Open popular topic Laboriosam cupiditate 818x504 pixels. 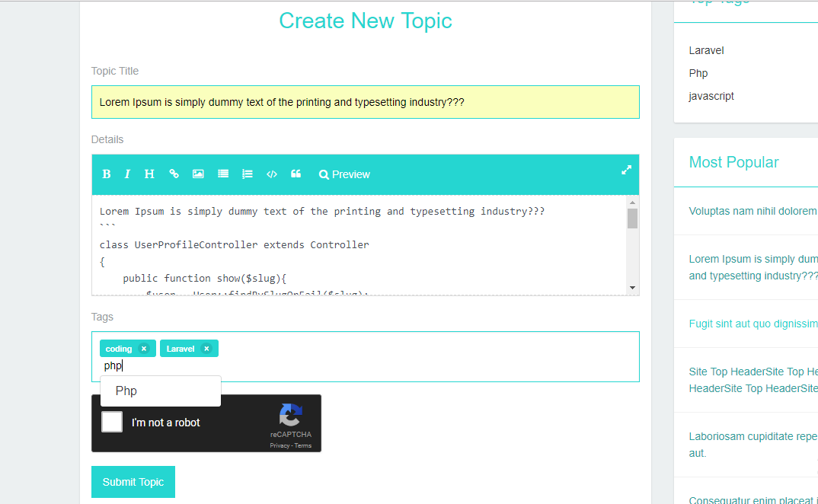point(752,445)
